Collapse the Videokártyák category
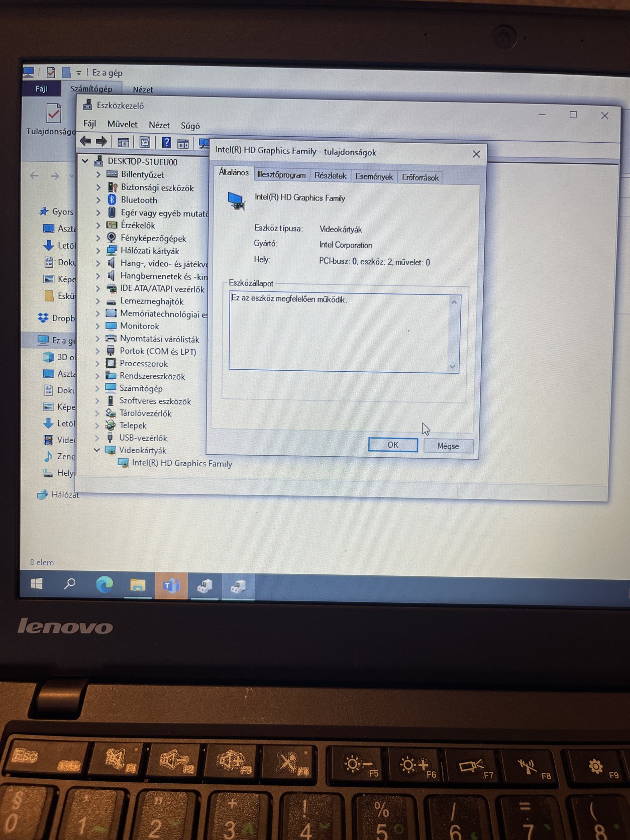Image resolution: width=630 pixels, height=840 pixels. click(96, 450)
